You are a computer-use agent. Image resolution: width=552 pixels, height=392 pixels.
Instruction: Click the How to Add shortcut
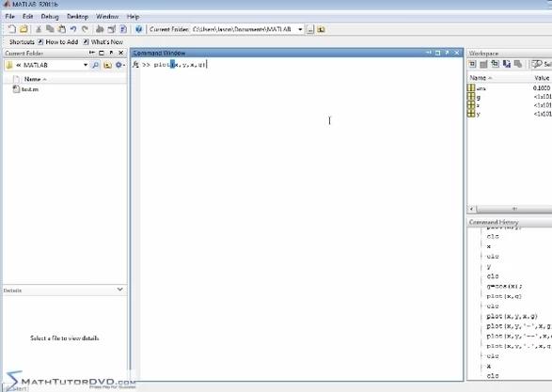click(x=57, y=42)
